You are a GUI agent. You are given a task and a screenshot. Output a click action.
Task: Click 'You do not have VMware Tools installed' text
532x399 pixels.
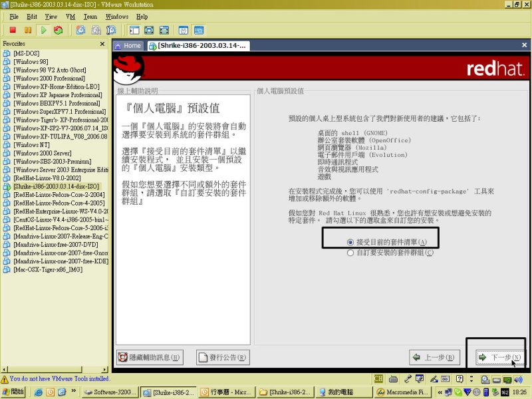(60, 378)
